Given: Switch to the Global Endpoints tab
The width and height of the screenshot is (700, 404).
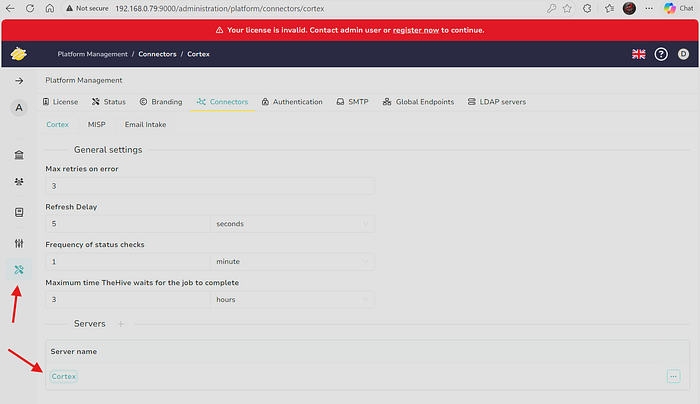Looking at the screenshot, I should tap(418, 102).
